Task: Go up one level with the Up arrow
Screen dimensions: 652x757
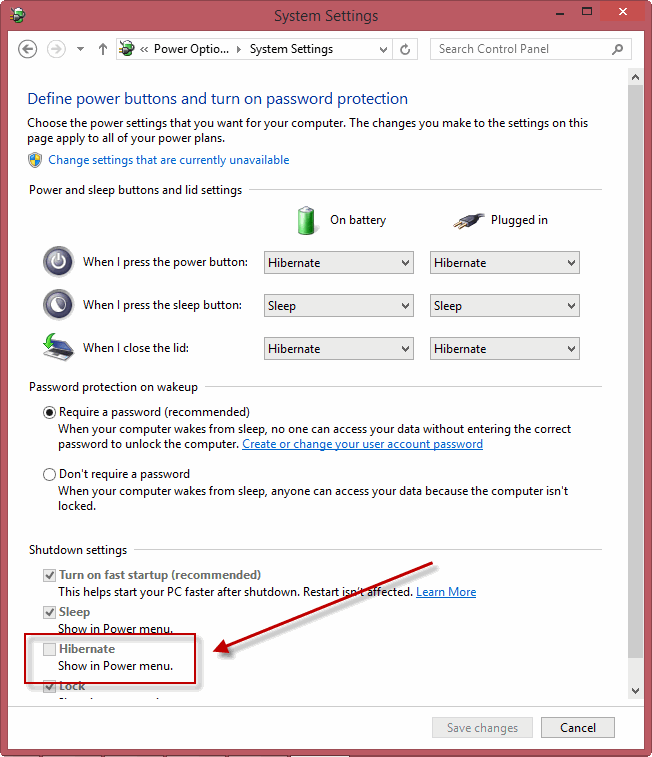Action: pyautogui.click(x=102, y=49)
